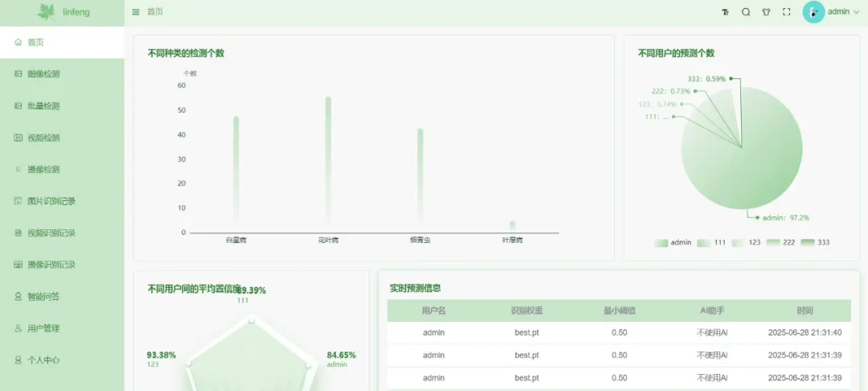The width and height of the screenshot is (868, 391).
Task: Click the 不同种类的检测个数 chart title
Action: pos(186,53)
